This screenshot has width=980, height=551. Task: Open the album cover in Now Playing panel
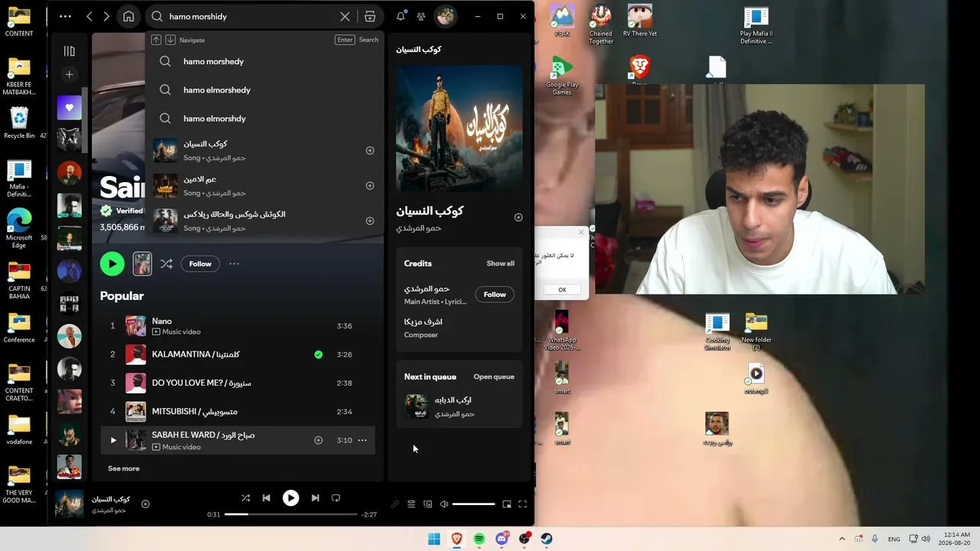click(459, 129)
